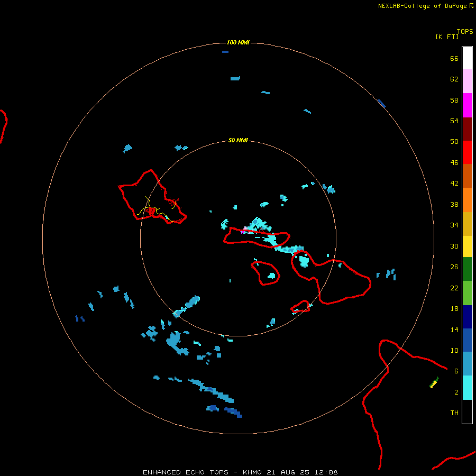
Task: Click the 34 legend value
Action: pyautogui.click(x=454, y=225)
